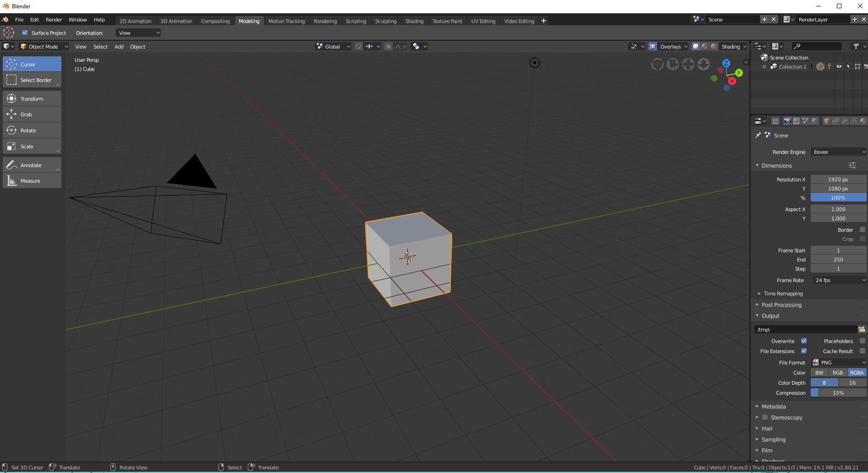Image resolution: width=868 pixels, height=473 pixels.
Task: Open the File menu
Action: pyautogui.click(x=19, y=20)
